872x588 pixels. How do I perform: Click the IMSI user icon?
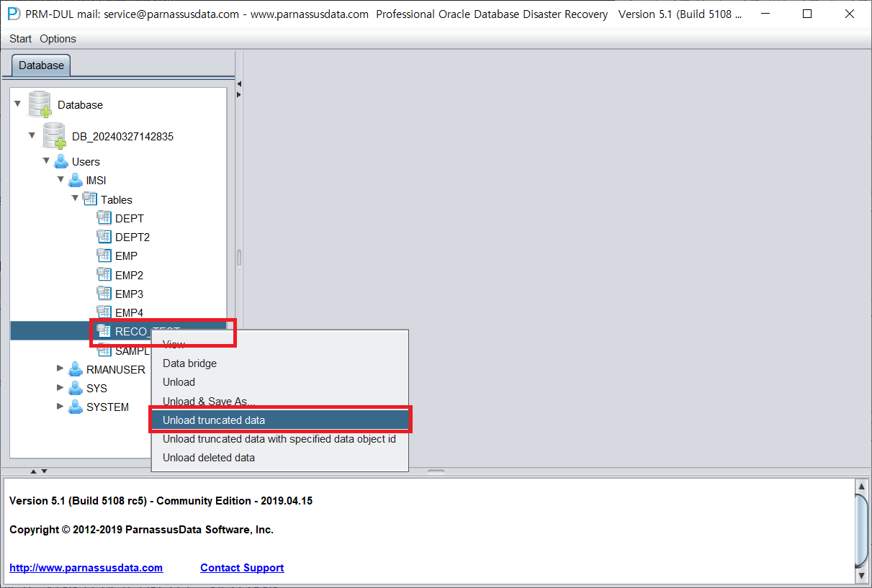(76, 181)
